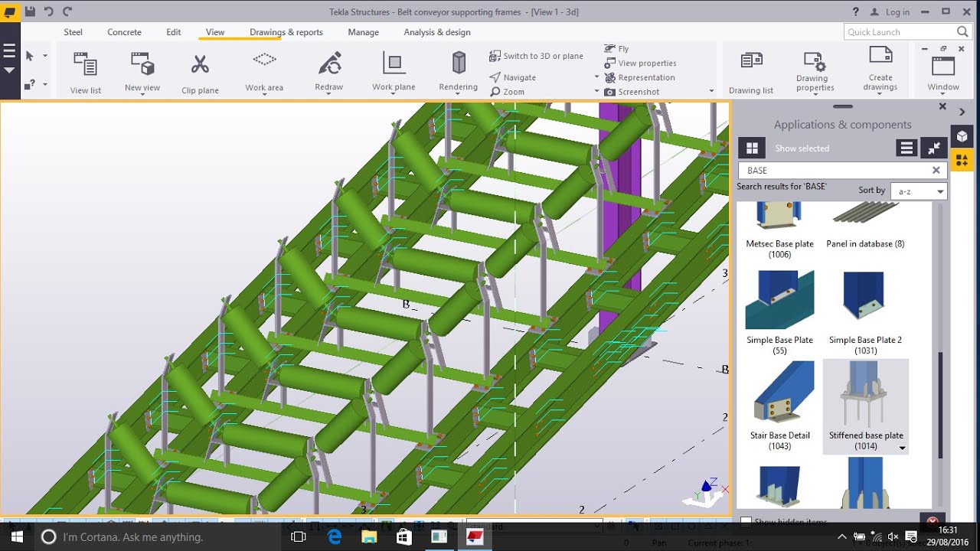This screenshot has width=980, height=551.
Task: Switch to 3D or plane view
Action: (536, 56)
